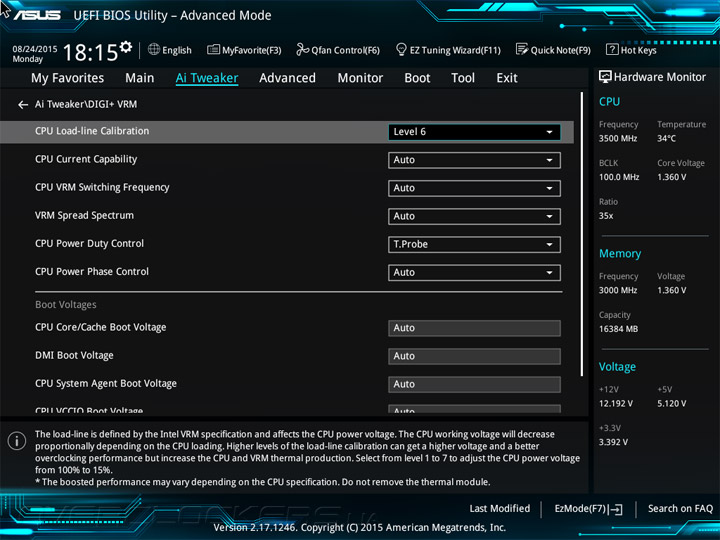Click the globe language icon

tap(154, 49)
